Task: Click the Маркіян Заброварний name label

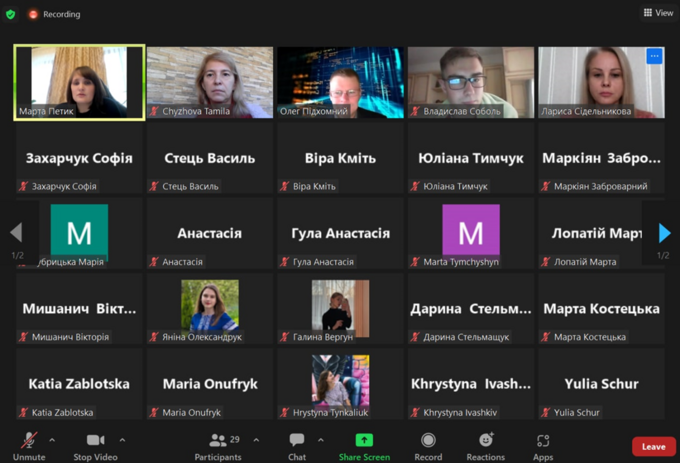Action: click(x=601, y=186)
